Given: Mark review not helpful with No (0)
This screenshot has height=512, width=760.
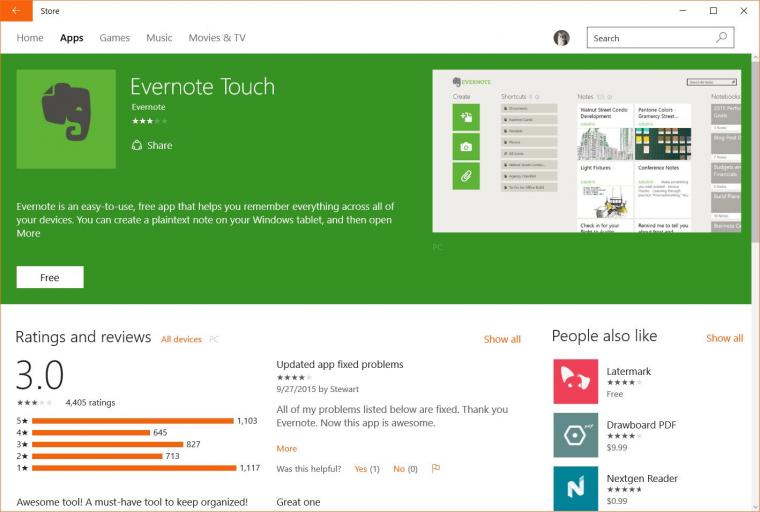Looking at the screenshot, I should coord(405,469).
